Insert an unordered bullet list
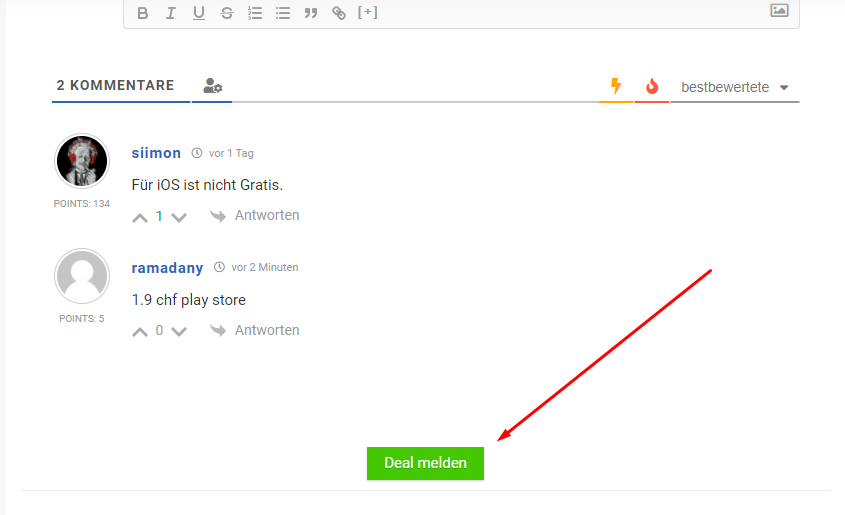Screen dimensions: 845x515 (x=282, y=13)
